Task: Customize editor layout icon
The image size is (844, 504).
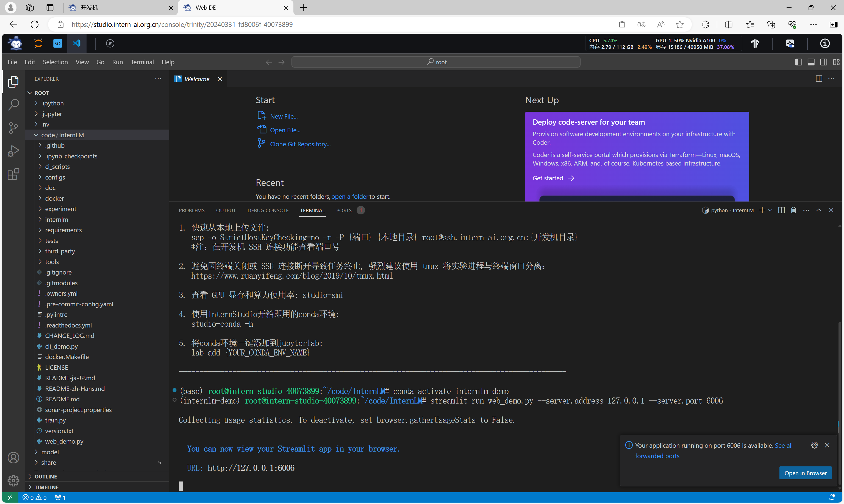Action: pyautogui.click(x=836, y=62)
